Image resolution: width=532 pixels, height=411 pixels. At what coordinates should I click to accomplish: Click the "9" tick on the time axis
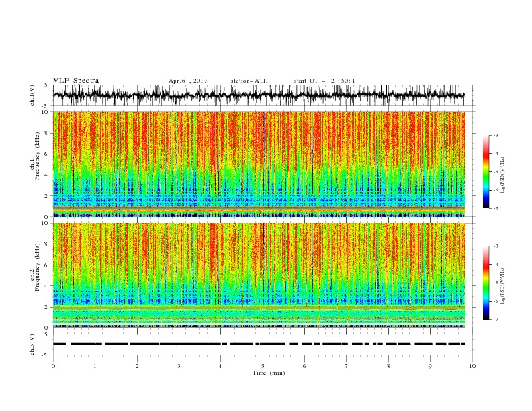pos(430,366)
